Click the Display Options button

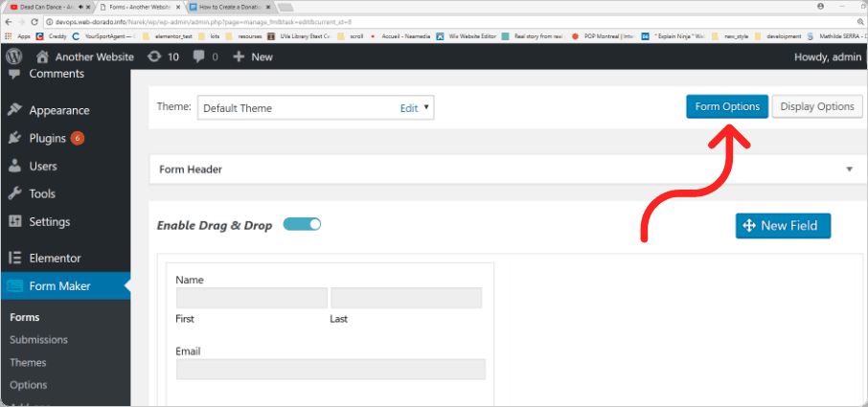tap(817, 106)
